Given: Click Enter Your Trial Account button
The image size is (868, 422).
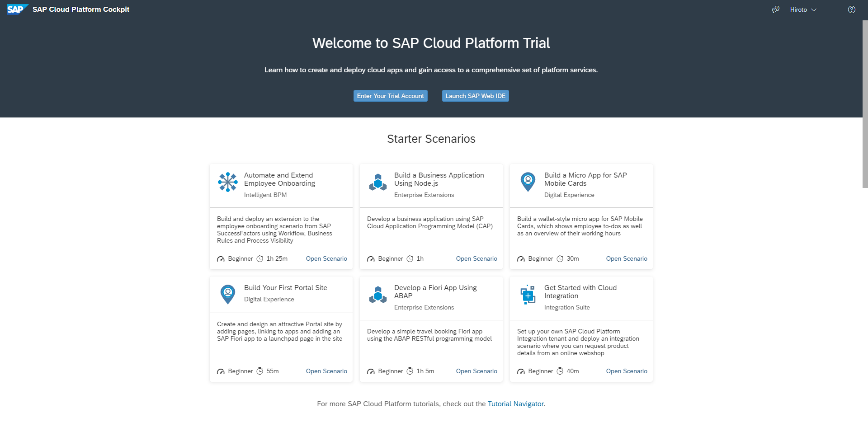Looking at the screenshot, I should pos(391,96).
